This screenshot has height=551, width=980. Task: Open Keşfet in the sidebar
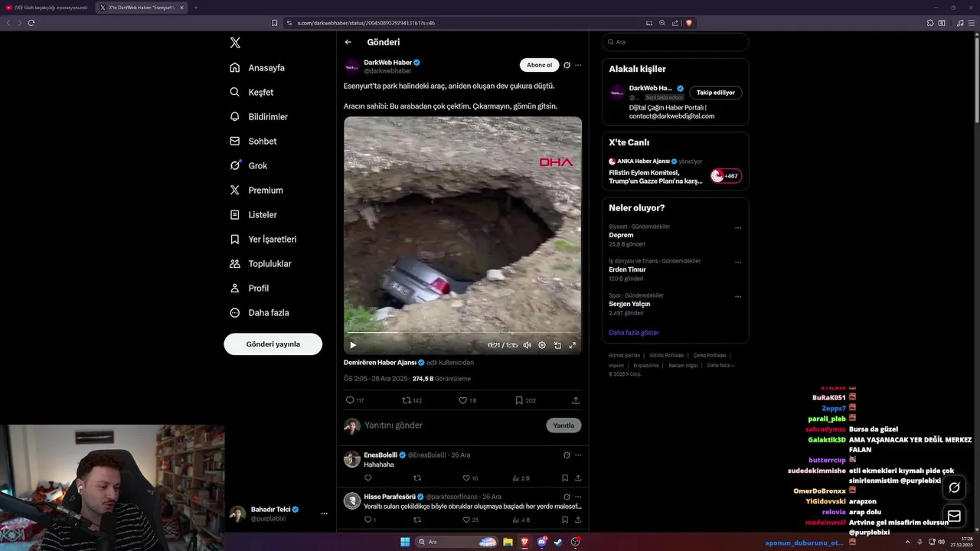[x=251, y=92]
